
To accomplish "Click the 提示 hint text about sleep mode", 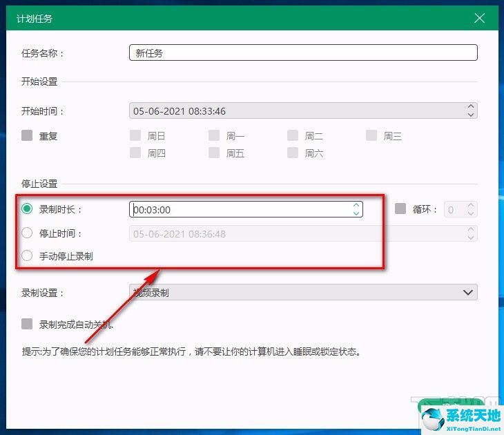I will [191, 351].
